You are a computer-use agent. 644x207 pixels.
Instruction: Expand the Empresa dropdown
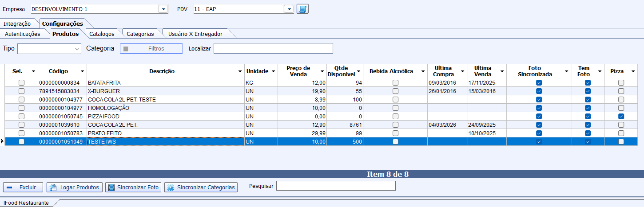click(163, 9)
